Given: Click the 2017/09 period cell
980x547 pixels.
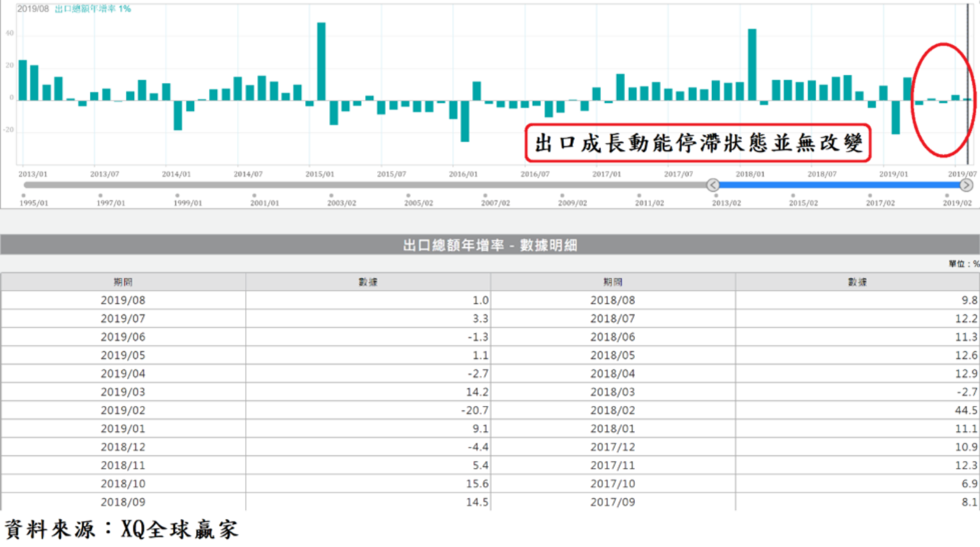Looking at the screenshot, I should 612,502.
